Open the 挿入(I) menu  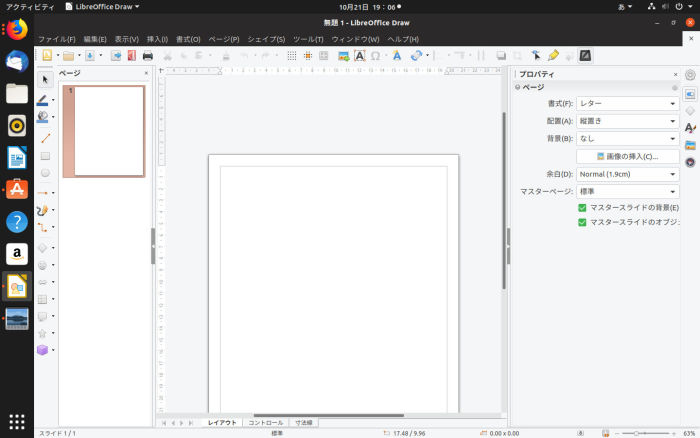(x=157, y=39)
